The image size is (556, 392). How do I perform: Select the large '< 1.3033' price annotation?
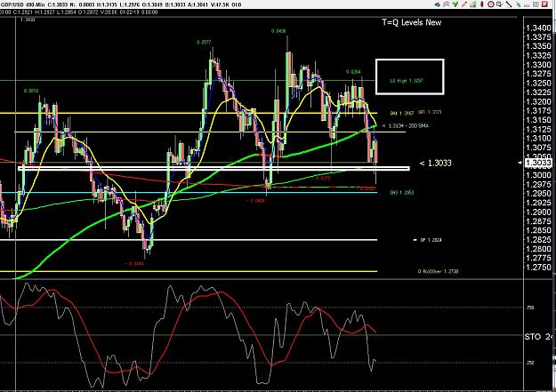click(x=435, y=163)
